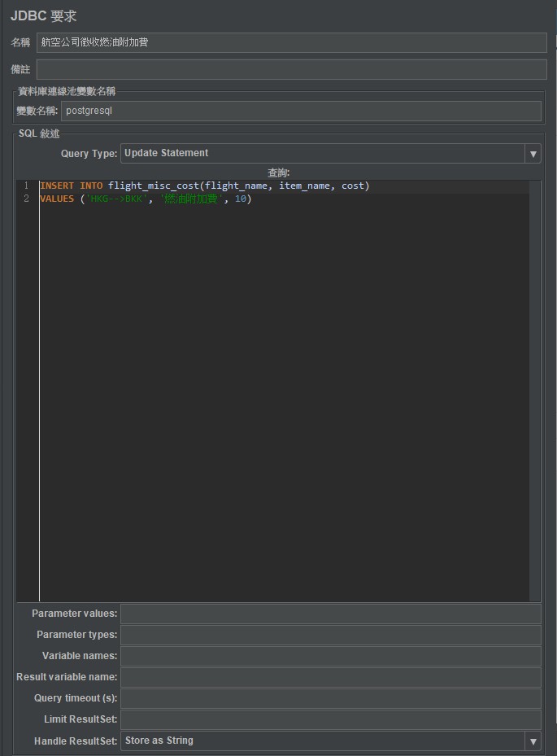Click the VALUES keyword on line 2
Screen dimensions: 557x756
coord(56,199)
